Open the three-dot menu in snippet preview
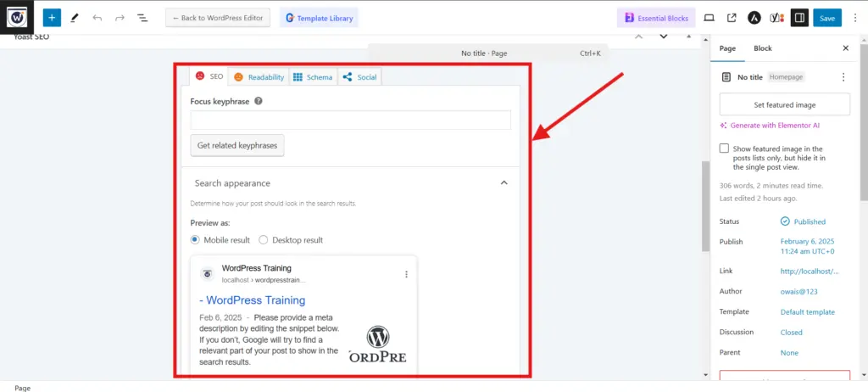This screenshot has width=868, height=392. [x=406, y=274]
